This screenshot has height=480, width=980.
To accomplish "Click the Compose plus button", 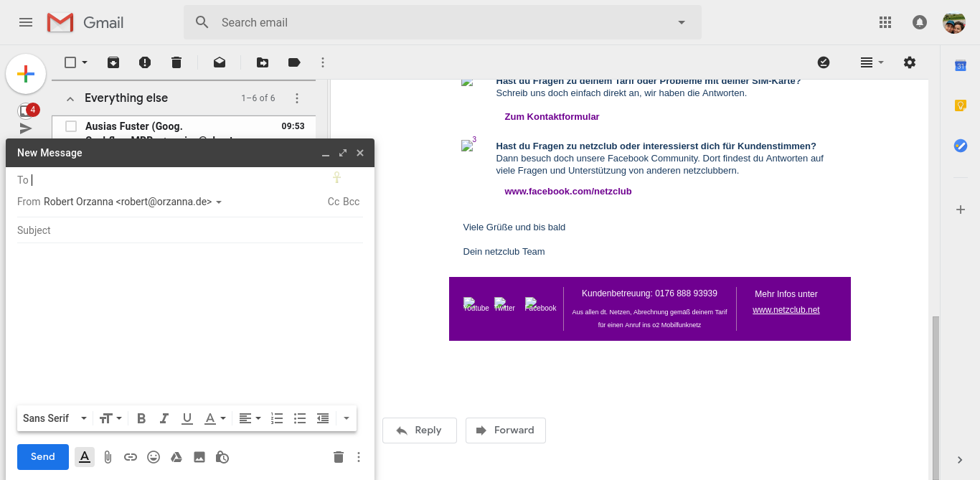I will tap(26, 74).
